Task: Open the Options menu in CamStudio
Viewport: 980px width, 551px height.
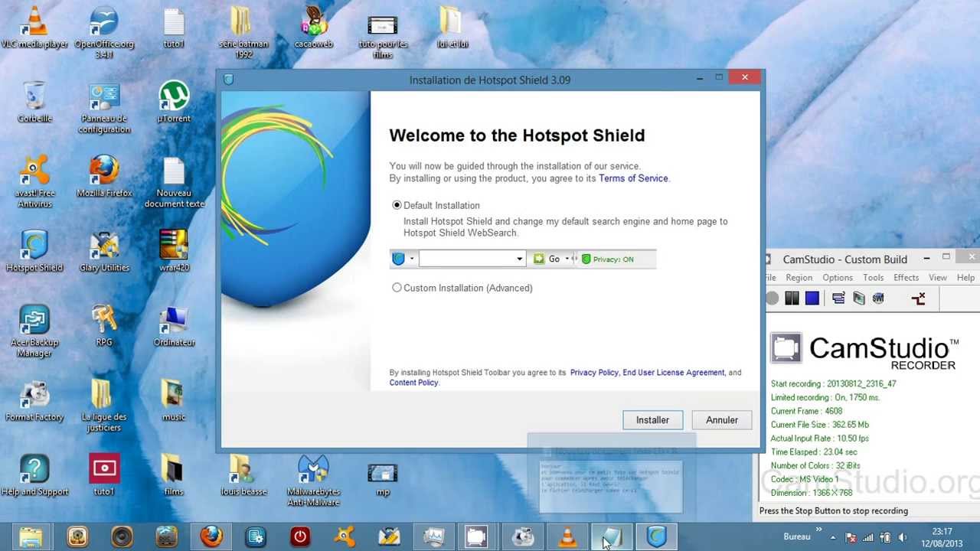Action: (838, 278)
